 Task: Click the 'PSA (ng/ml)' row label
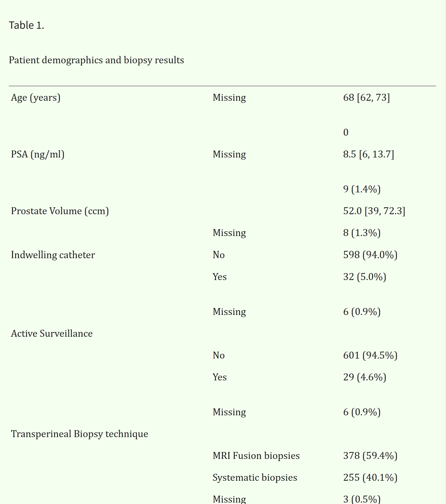point(38,155)
